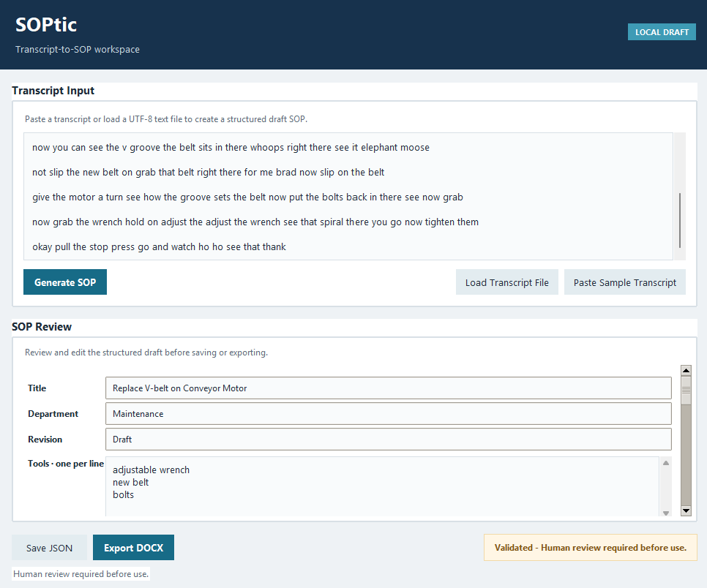This screenshot has width=707, height=588.
Task: Click the LOCAL DRAFT badge
Action: [662, 32]
